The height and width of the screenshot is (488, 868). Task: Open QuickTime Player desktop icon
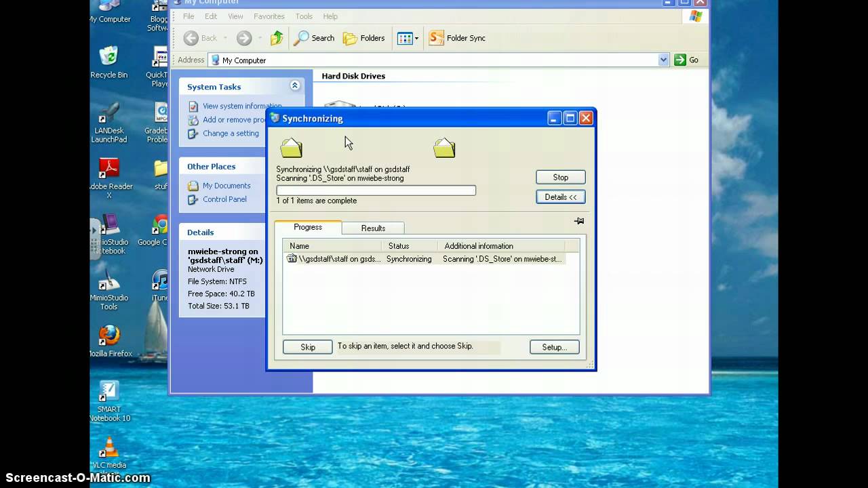159,66
